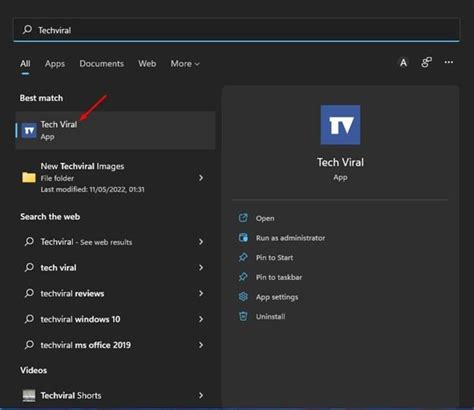Open the three-dot options menu
Image resolution: width=474 pixels, height=410 pixels.
click(x=449, y=62)
